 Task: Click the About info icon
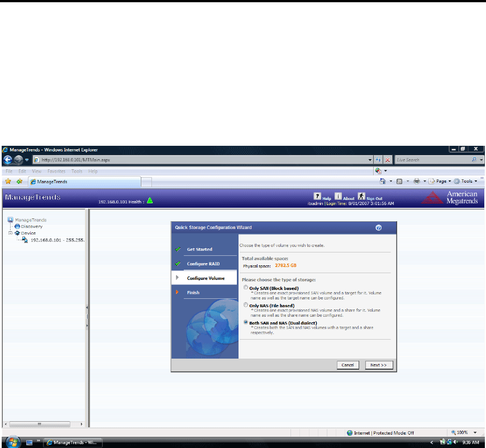(x=338, y=196)
